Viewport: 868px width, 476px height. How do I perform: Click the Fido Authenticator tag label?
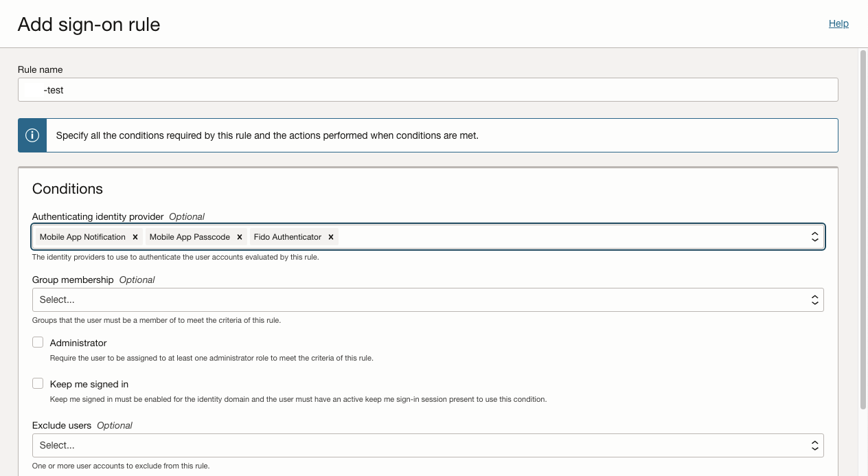(x=287, y=237)
